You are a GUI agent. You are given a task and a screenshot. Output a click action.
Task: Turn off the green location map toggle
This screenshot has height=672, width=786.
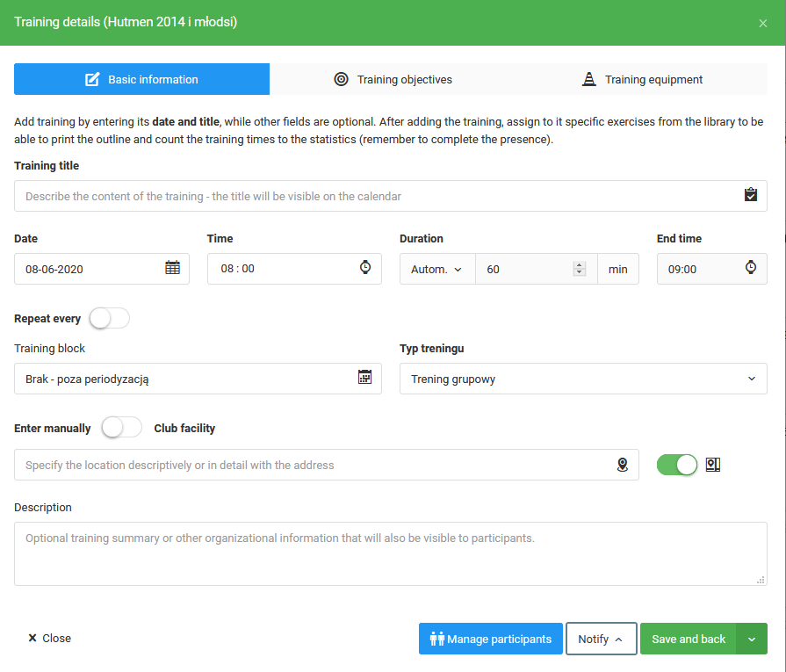tap(677, 465)
